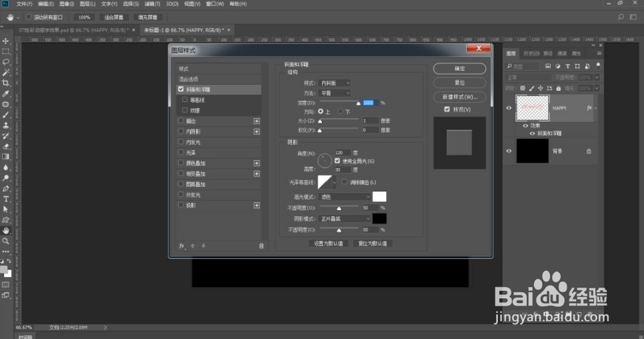This screenshot has height=339, width=644.
Task: Click the 设置为默认值 button
Action: tap(329, 244)
